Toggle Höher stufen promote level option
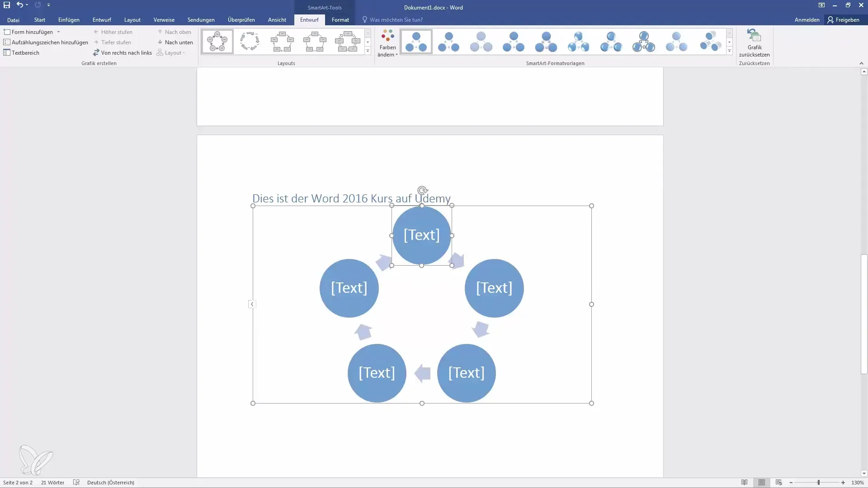Screen dimensions: 868x488 pyautogui.click(x=113, y=32)
